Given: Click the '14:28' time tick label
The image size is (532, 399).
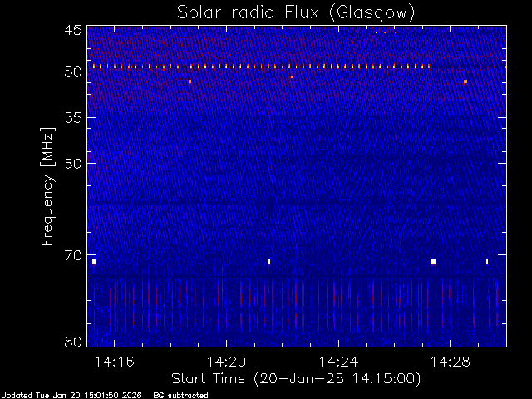Looking at the screenshot, I should click(451, 362).
